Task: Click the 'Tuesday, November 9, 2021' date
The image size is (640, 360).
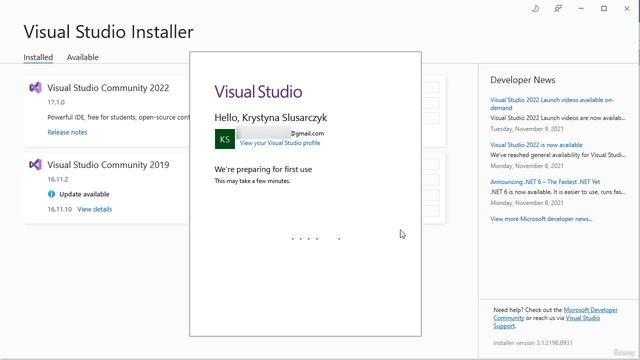Action: point(527,129)
